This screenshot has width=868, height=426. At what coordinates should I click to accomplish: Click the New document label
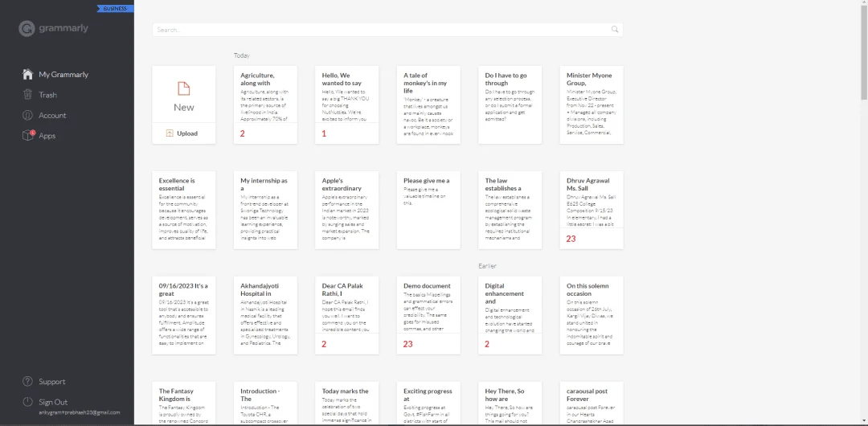(x=184, y=108)
